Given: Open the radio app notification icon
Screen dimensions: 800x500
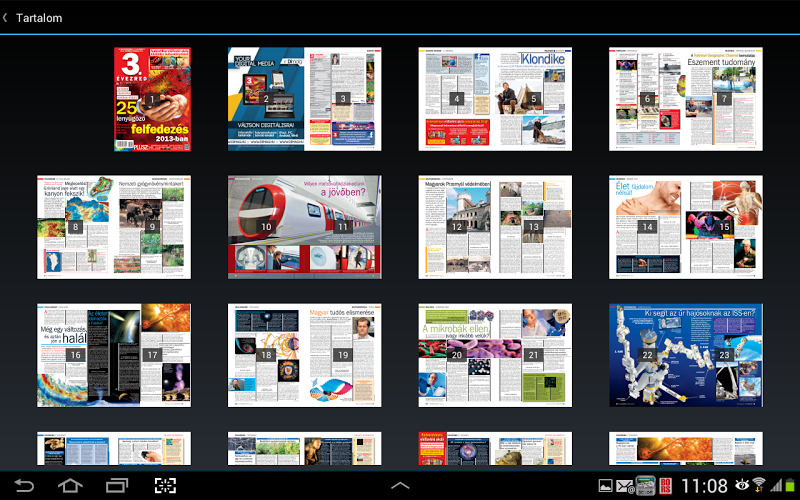Looking at the screenshot, I should click(645, 486).
